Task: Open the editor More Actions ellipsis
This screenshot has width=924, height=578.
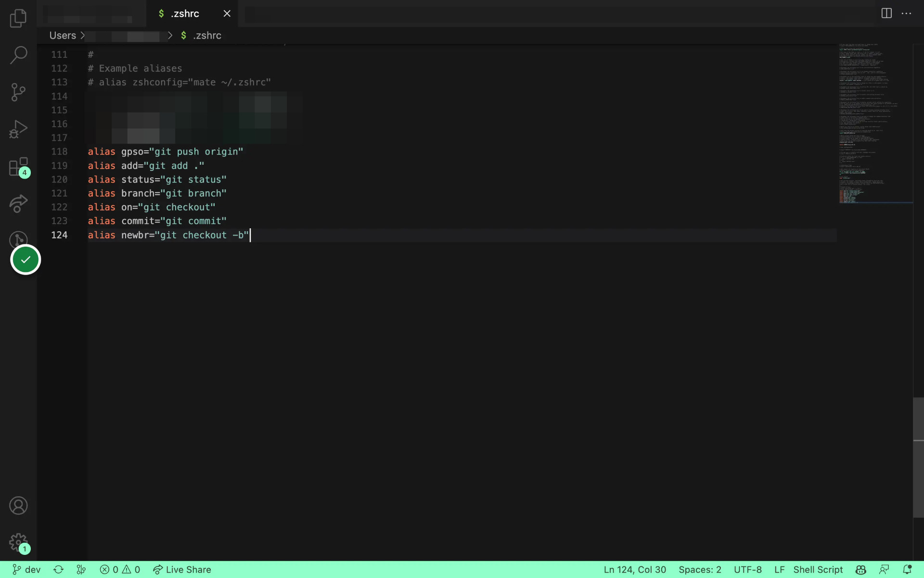Action: [907, 13]
